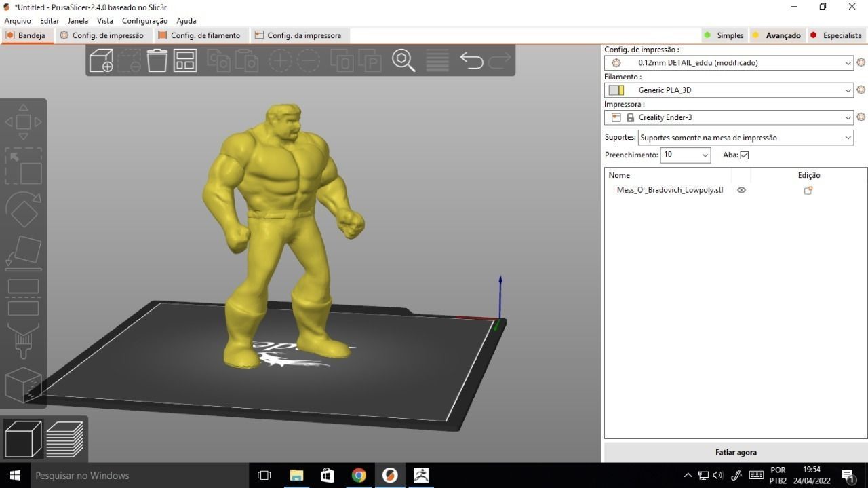
Task: Click the Redo arrow icon
Action: tap(500, 60)
